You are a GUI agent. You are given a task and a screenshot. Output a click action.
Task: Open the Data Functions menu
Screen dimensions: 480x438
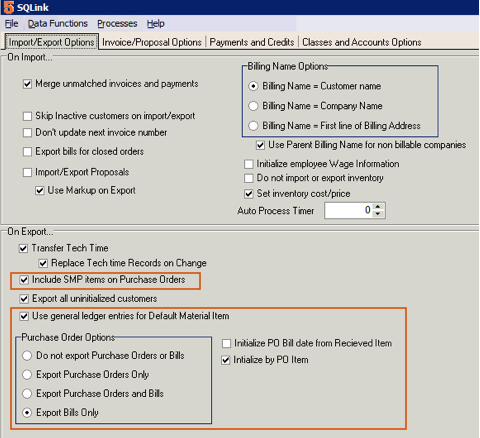pos(58,24)
